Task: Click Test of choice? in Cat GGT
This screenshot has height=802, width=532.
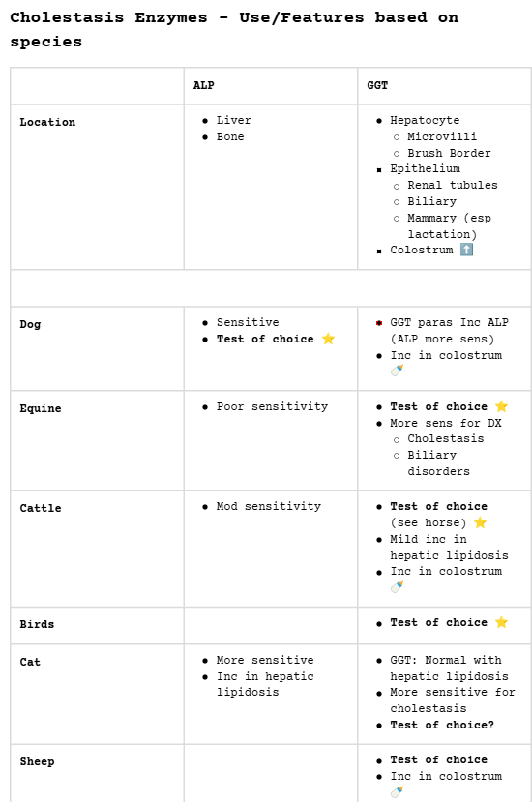Action: 442,725
